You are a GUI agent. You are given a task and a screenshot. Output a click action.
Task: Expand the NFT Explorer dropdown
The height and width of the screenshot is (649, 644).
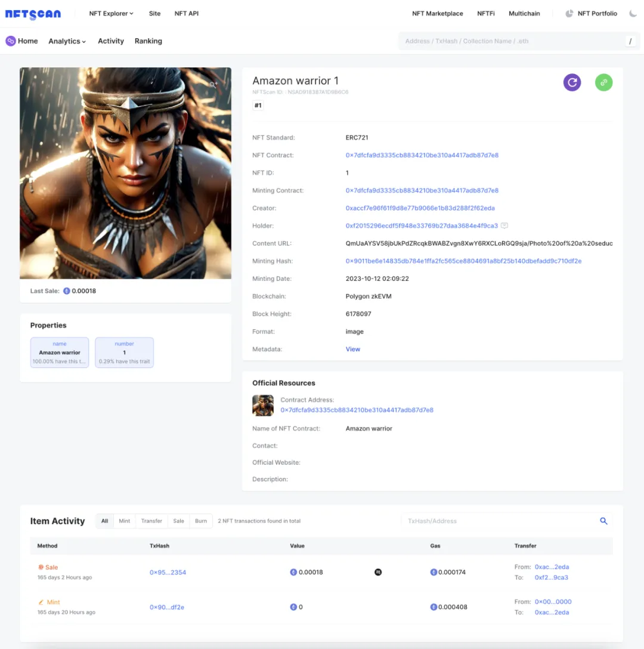coord(112,13)
